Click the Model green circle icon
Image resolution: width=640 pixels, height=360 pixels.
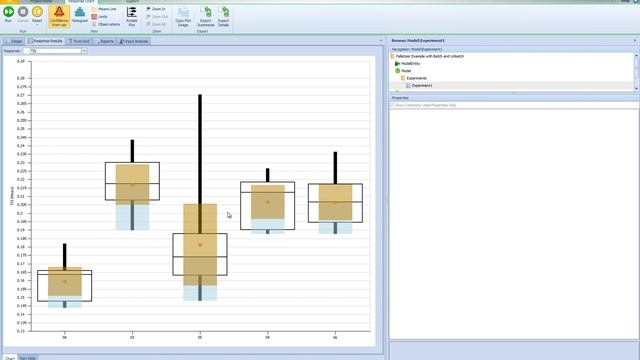398,71
